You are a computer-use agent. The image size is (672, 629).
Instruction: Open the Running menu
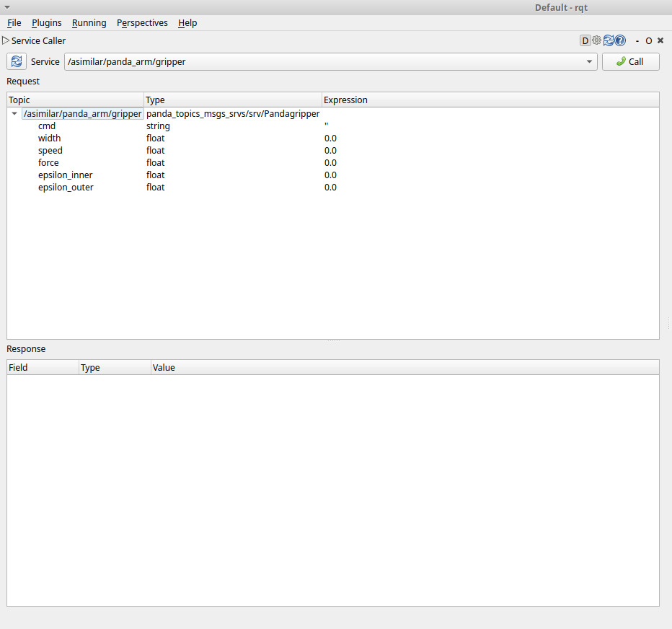pos(89,23)
